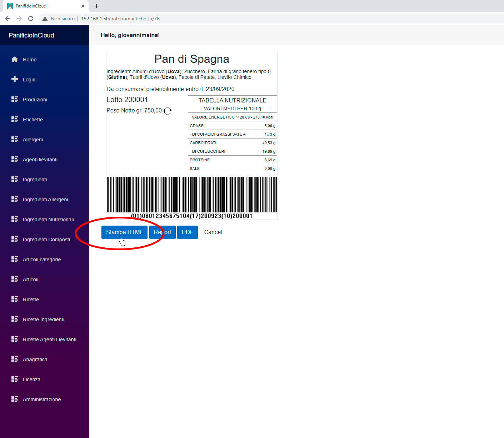The width and height of the screenshot is (504, 438).
Task: Click the Peso Netto gr. 750,00 text
Action: (134, 111)
